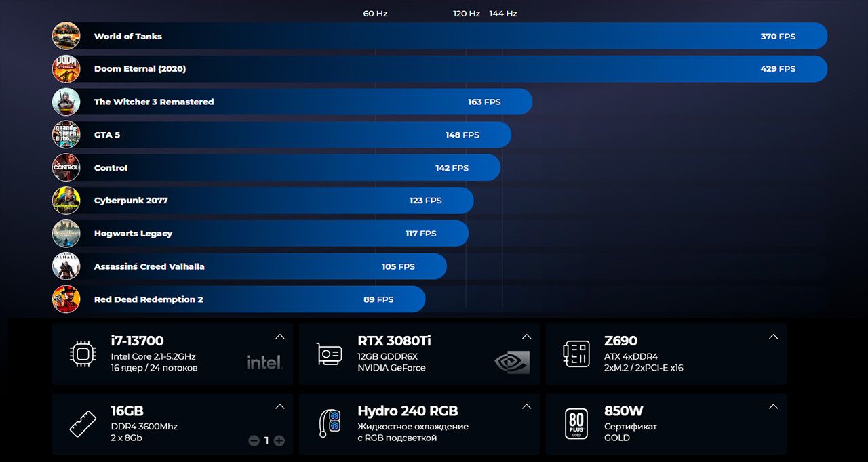
Task: Click the Red Dead Redemption 2 label
Action: [x=149, y=299]
